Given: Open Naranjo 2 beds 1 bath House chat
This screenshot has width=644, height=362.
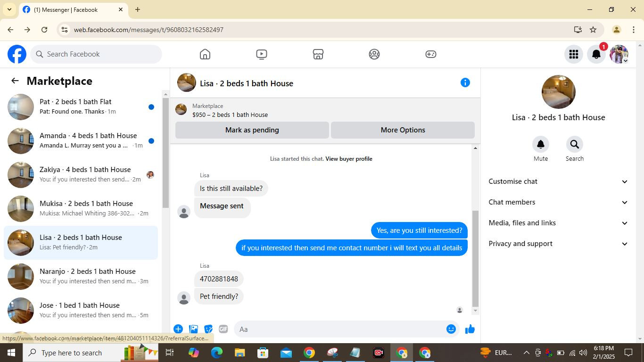Looking at the screenshot, I should [x=81, y=277].
